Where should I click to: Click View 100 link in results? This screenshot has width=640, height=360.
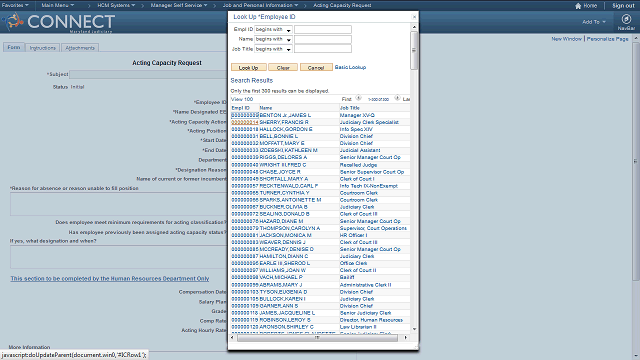tap(242, 99)
